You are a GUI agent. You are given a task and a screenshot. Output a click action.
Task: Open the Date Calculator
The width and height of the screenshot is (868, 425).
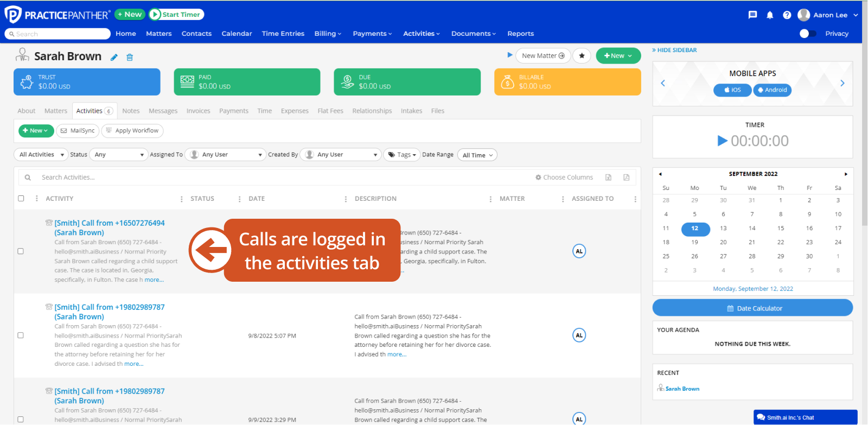pyautogui.click(x=752, y=308)
